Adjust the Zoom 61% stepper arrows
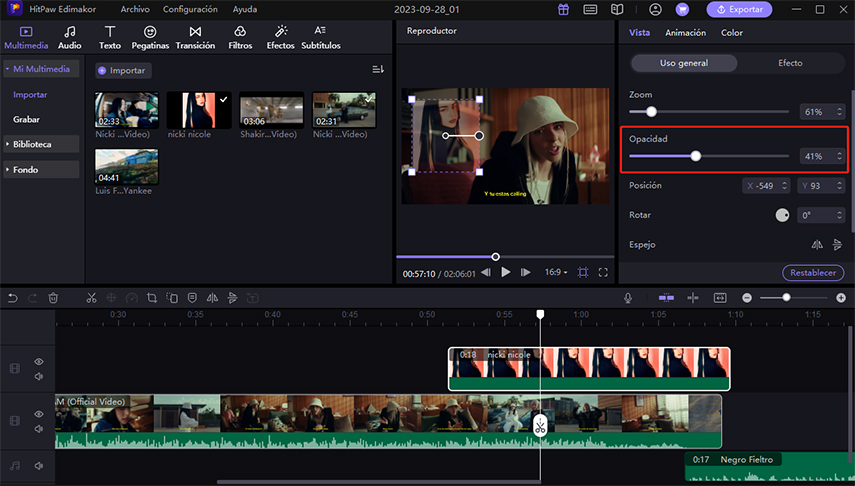This screenshot has width=855, height=486. coord(839,112)
